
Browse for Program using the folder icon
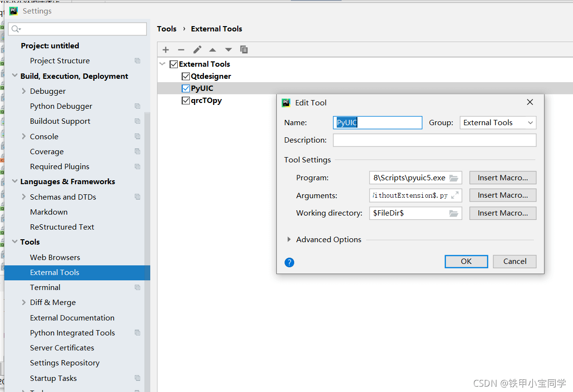click(x=453, y=178)
